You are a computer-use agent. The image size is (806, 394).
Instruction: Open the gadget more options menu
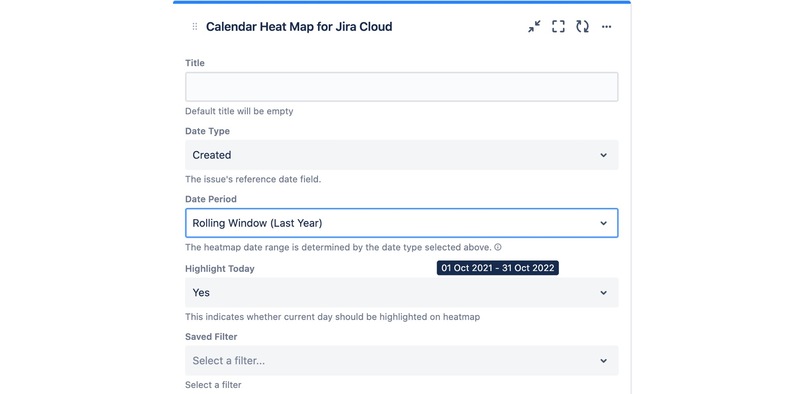click(x=607, y=27)
